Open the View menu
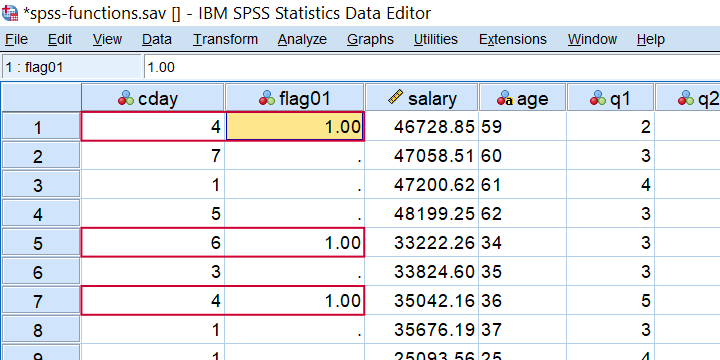The height and width of the screenshot is (360, 720). (x=107, y=39)
